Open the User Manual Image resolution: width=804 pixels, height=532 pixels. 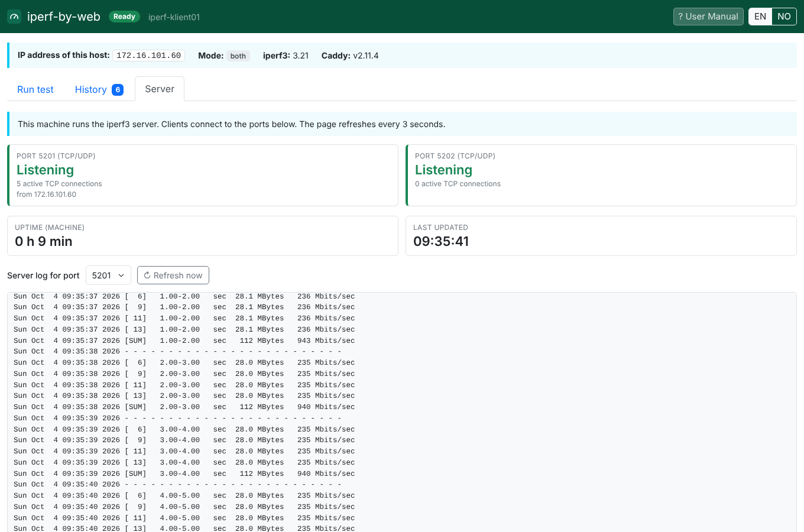tap(708, 17)
